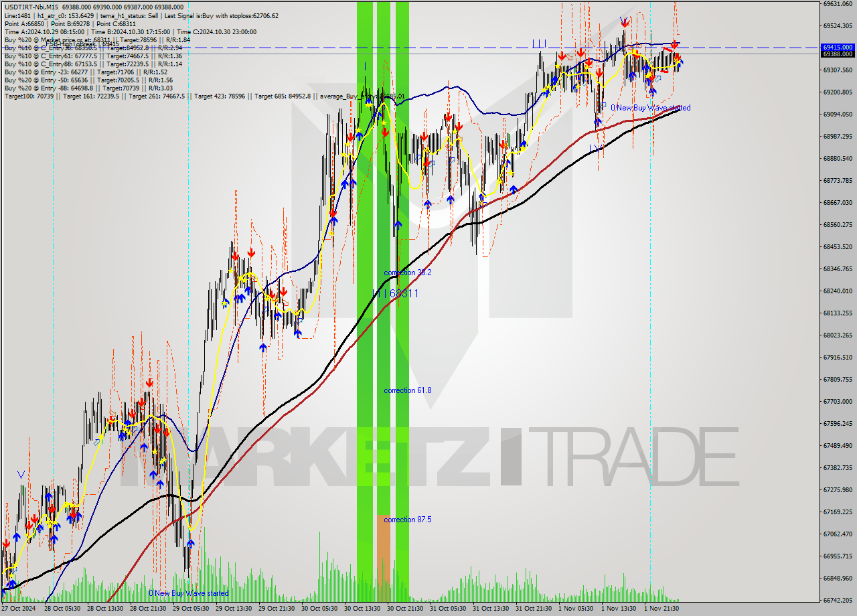The height and width of the screenshot is (616, 857).
Task: Click the 'Buy %20 @ Entry -88' line
Action: pos(88,88)
